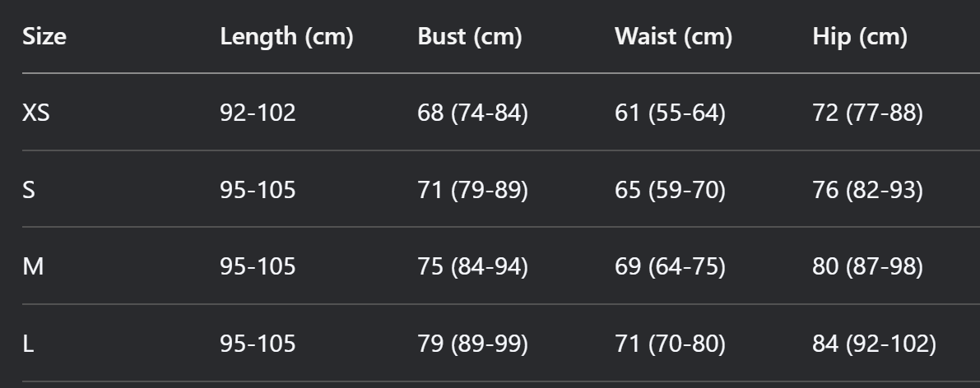Click the 92-102 length cell

[x=258, y=113]
